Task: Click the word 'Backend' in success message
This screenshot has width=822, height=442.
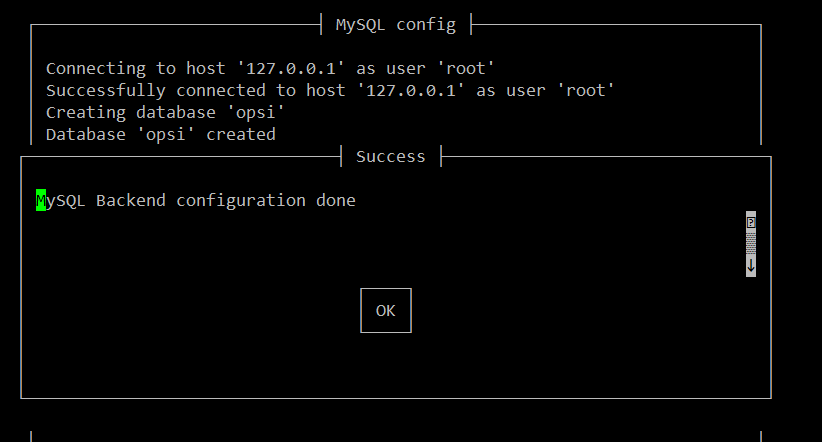Action: click(x=131, y=200)
